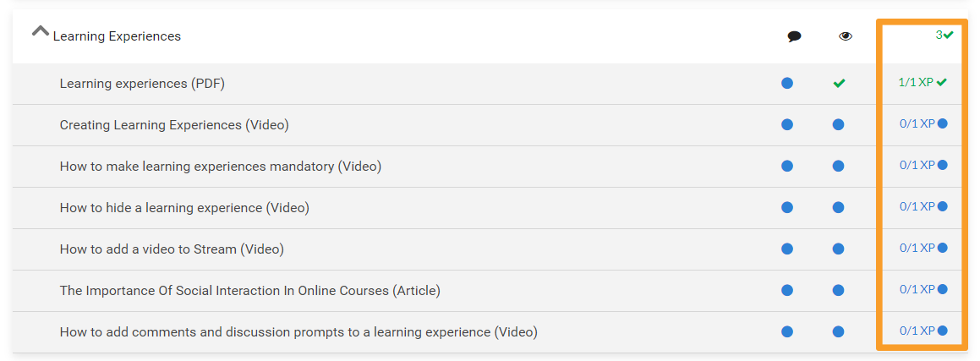This screenshot has height=361, width=980.
Task: Click viewed dot for How to hide row
Action: (838, 207)
